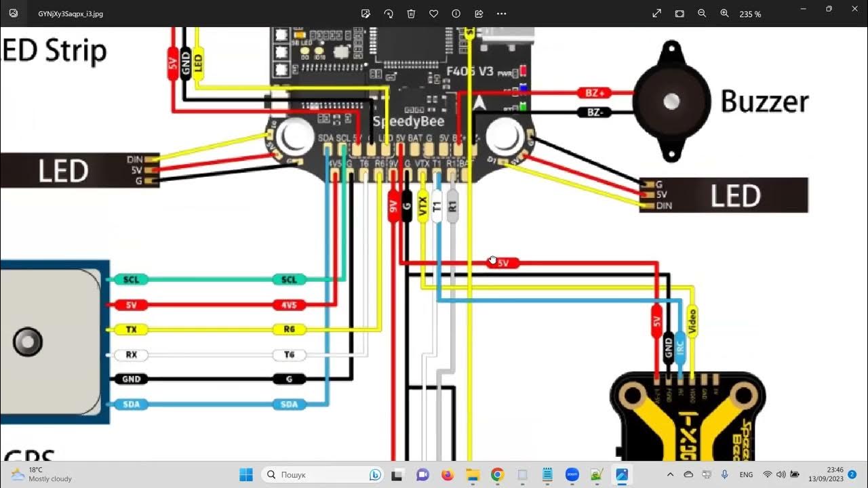This screenshot has height=488, width=868.
Task: Rotate the image with the rotate icon
Action: click(x=389, y=14)
